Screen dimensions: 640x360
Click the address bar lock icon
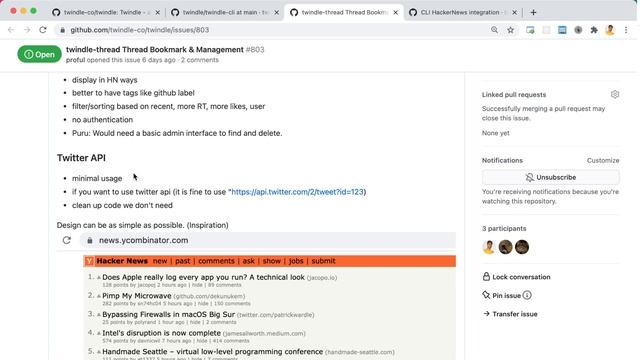click(x=62, y=30)
